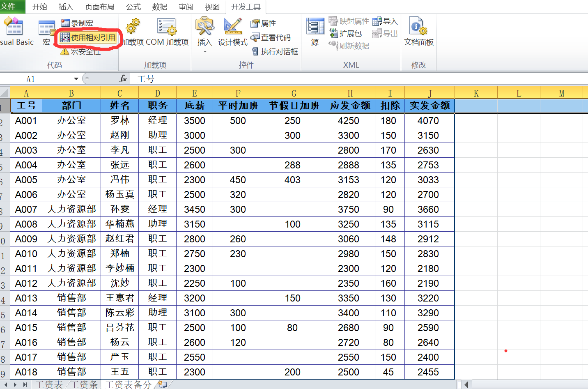The height and width of the screenshot is (389, 588).
Task: Click cell with value 4070
Action: 430,121
